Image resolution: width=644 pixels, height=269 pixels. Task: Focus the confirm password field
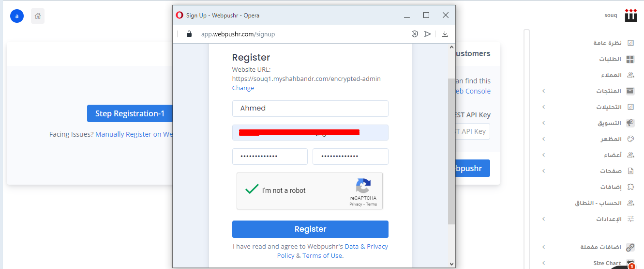click(350, 157)
